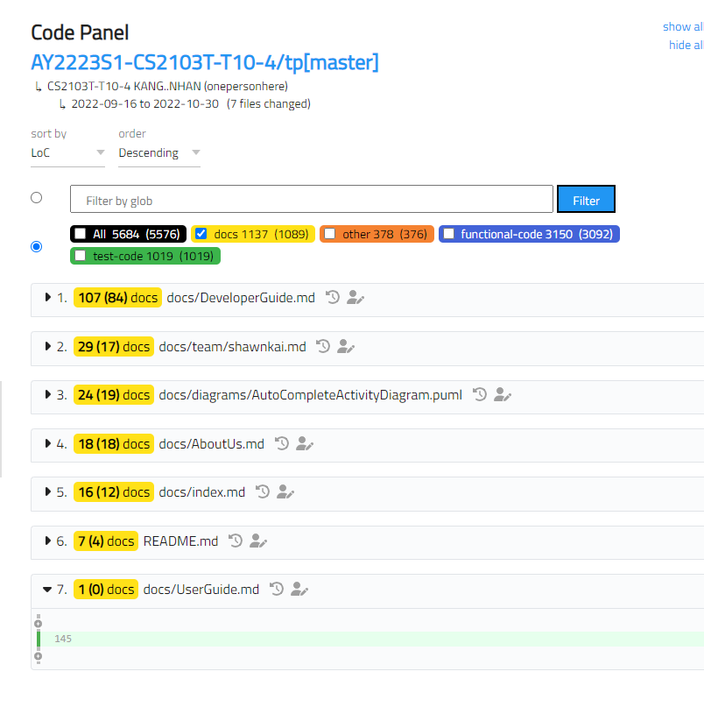Screen dimensions: 704x728
Task: Select the glob filter radio button
Action: point(36,197)
